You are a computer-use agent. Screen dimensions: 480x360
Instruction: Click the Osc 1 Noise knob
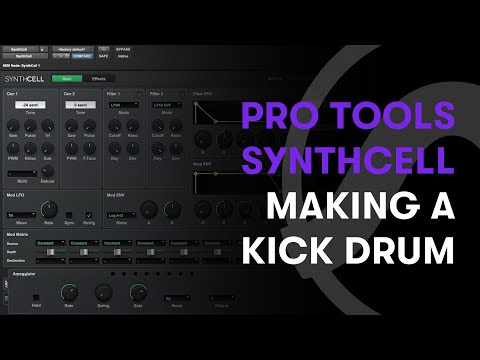(30, 148)
